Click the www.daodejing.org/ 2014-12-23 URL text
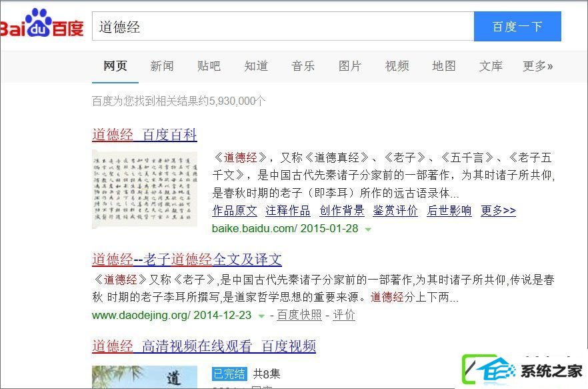 pos(172,315)
